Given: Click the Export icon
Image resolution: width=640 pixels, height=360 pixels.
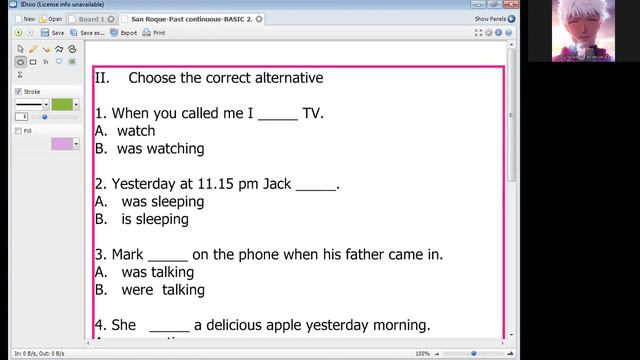Looking at the screenshot, I should pos(114,33).
